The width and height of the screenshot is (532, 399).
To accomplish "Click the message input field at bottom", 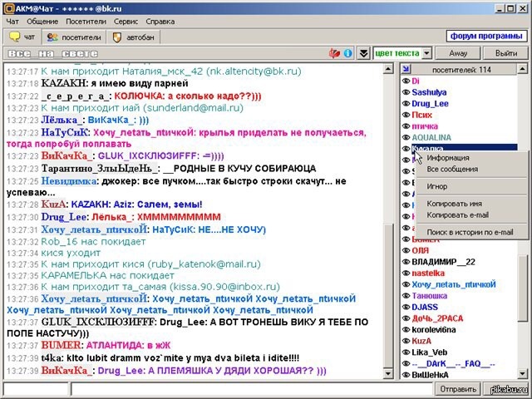I will coord(249,388).
